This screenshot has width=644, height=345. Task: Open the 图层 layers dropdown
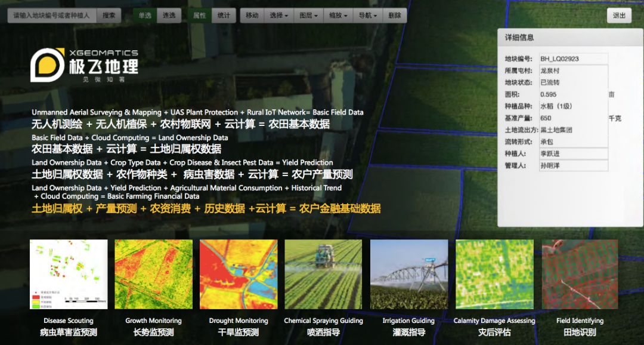[x=308, y=16]
